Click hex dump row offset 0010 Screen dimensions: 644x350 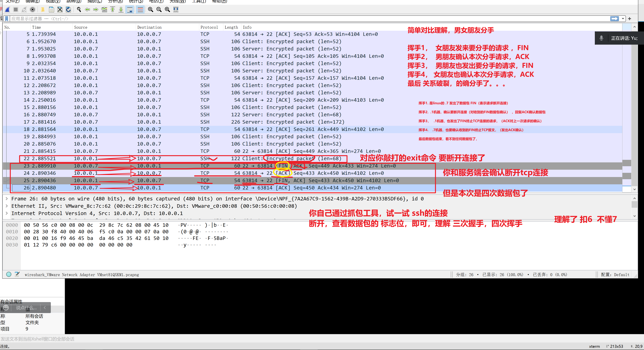point(12,232)
